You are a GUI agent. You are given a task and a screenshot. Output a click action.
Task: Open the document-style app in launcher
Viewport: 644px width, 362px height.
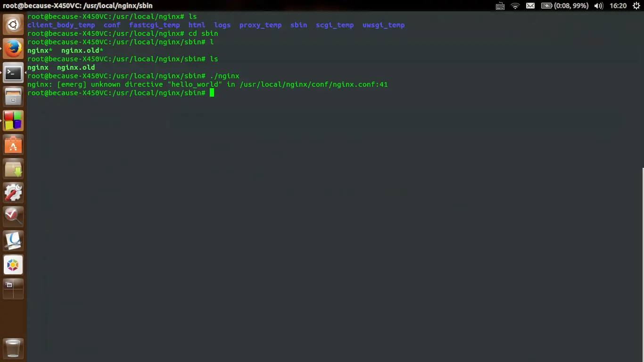tap(13, 241)
